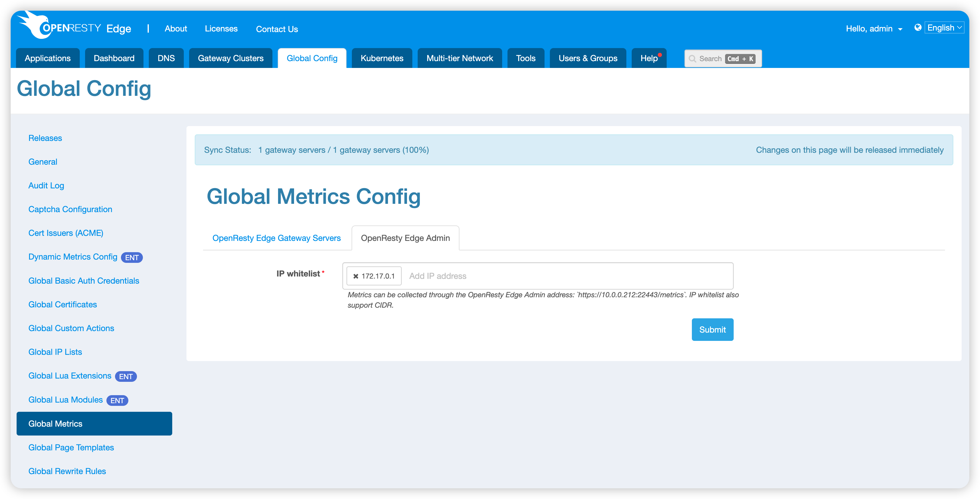
Task: Switch to the Dashboard tab
Action: click(x=114, y=58)
